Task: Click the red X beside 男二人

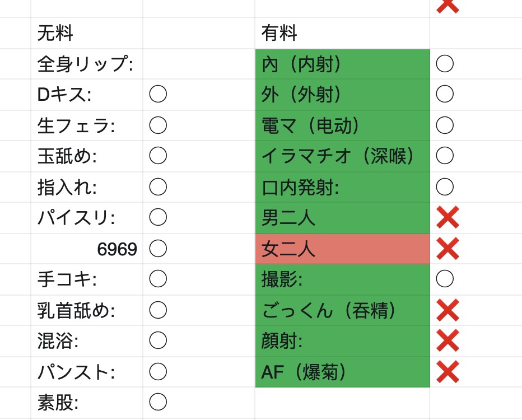Action: point(448,217)
